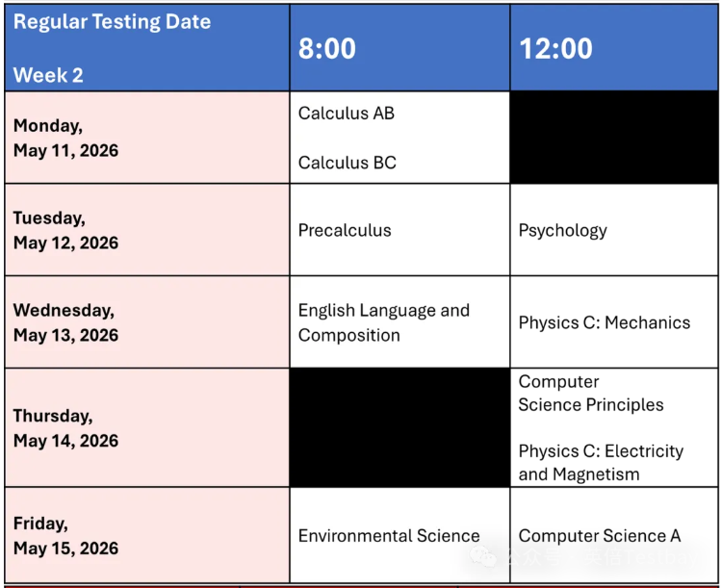
Task: Select the Monday, May 11, 2026 cell
Action: 65,138
